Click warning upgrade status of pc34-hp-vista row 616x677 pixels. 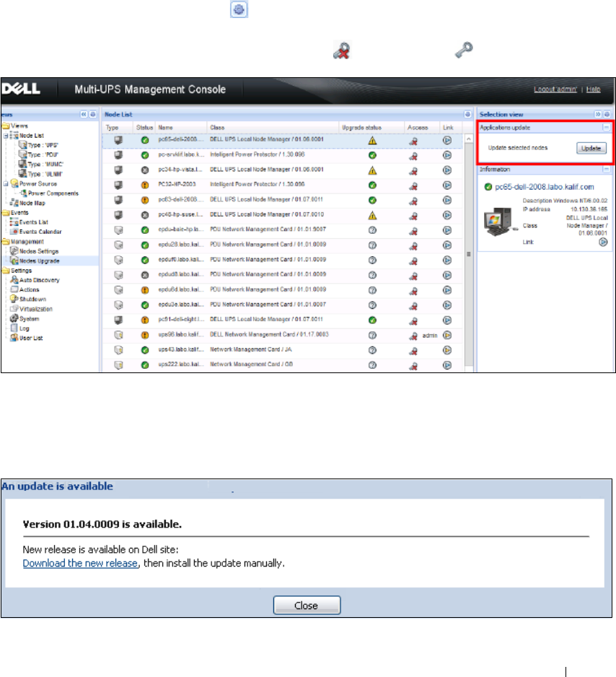click(x=372, y=170)
